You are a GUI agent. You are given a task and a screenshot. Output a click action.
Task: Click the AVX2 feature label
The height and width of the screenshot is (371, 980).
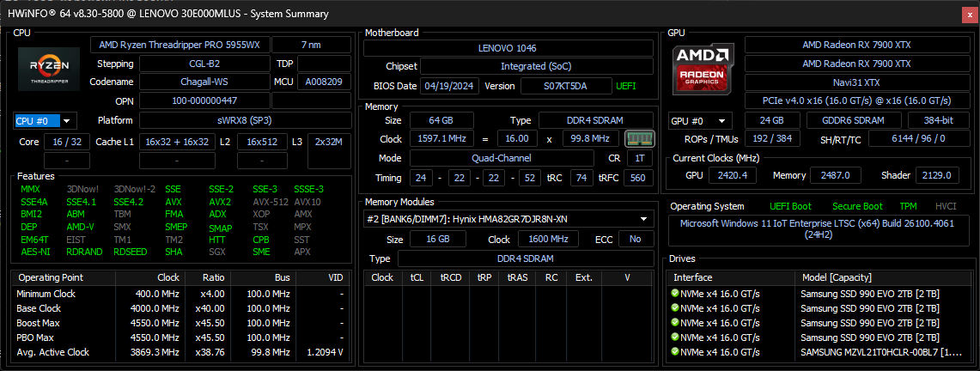[220, 203]
